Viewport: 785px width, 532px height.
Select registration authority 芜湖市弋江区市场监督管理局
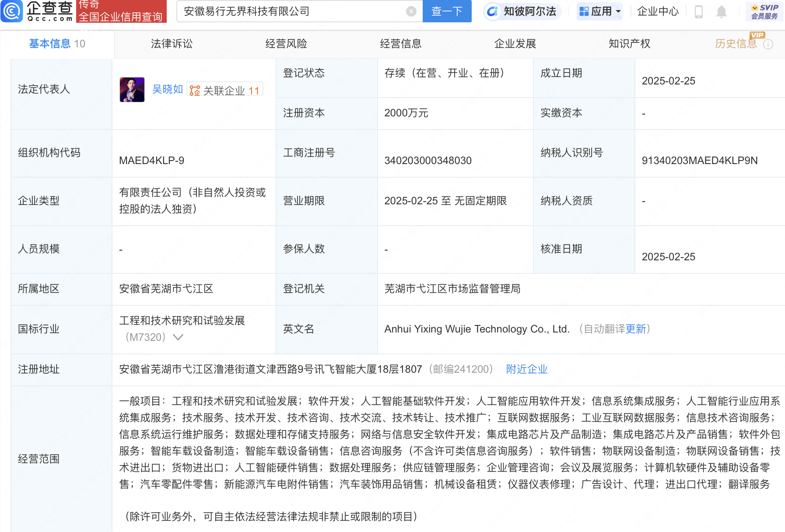(x=452, y=289)
